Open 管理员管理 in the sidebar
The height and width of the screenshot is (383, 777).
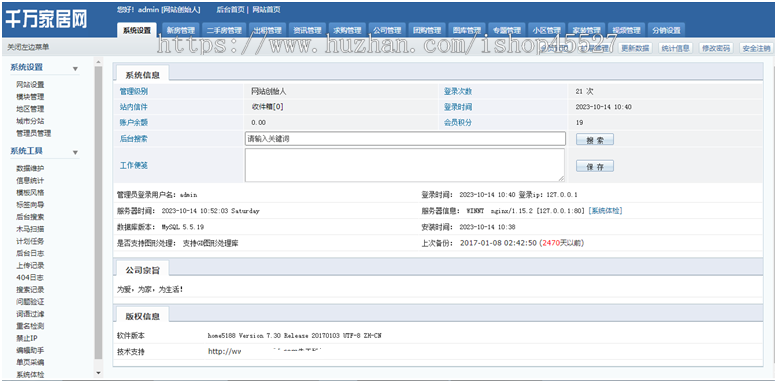[x=34, y=133]
